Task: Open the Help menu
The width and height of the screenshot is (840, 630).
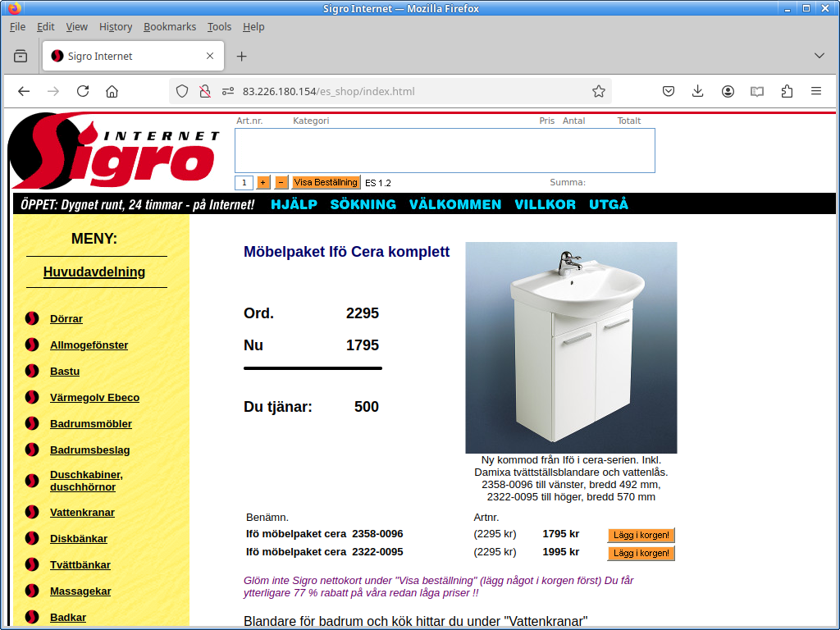Action: (x=253, y=27)
